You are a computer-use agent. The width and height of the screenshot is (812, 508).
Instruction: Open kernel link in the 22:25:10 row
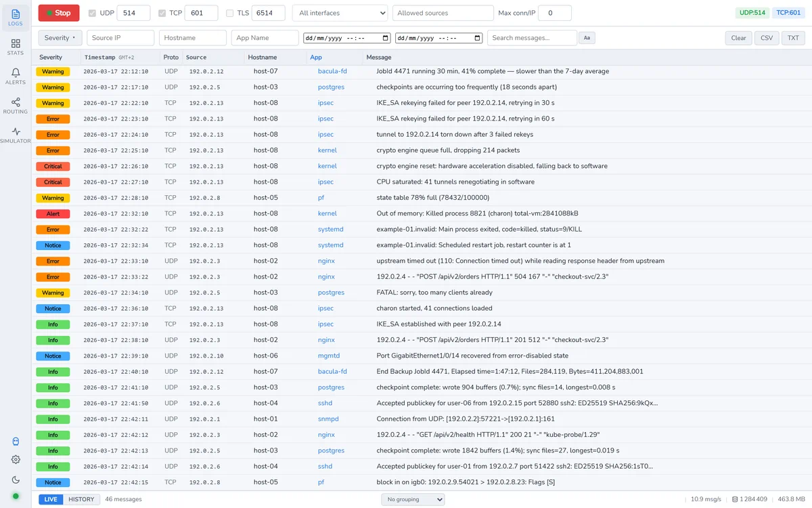click(328, 150)
